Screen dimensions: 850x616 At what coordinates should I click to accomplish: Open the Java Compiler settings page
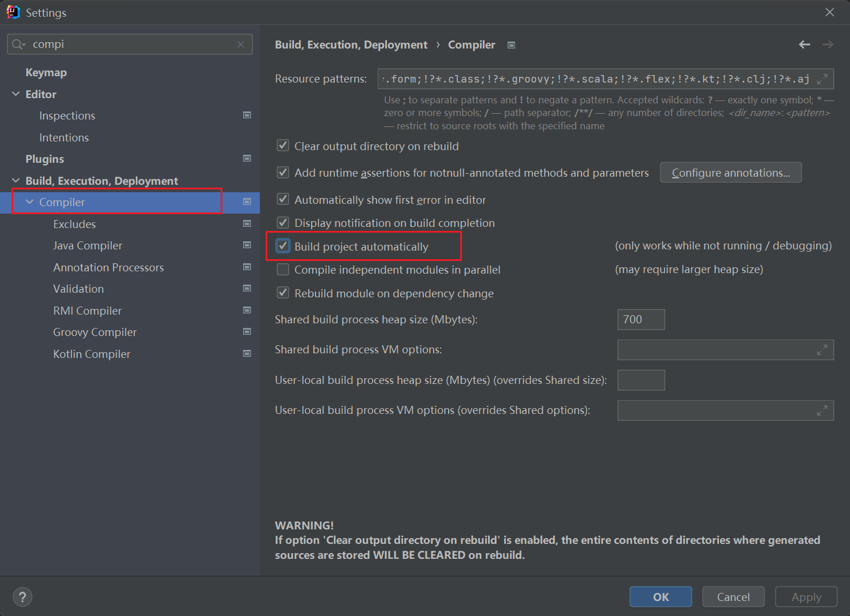click(x=88, y=245)
